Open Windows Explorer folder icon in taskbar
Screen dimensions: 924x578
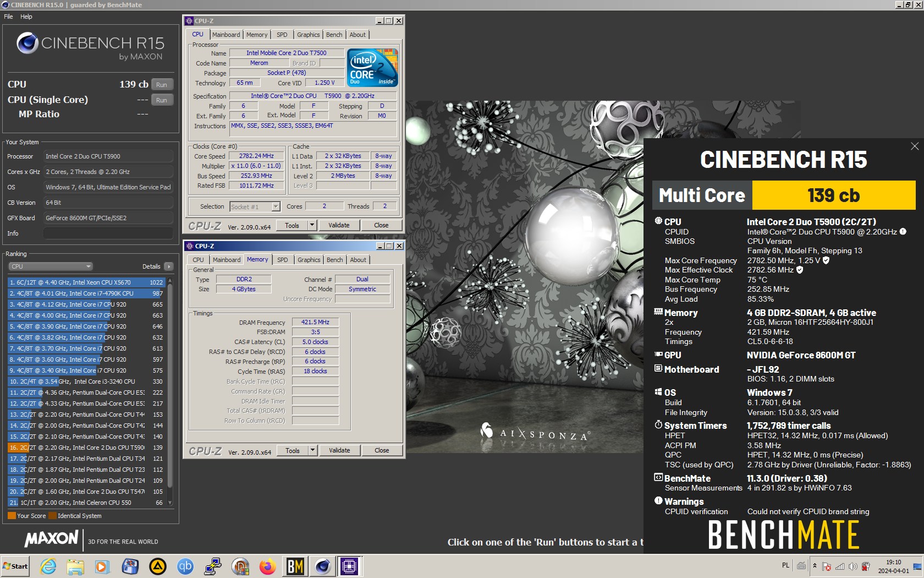75,566
